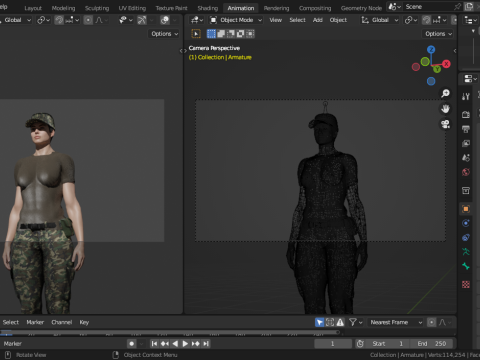Toggle snapping in the left viewport header
This screenshot has width=480, height=360.
[x=59, y=20]
